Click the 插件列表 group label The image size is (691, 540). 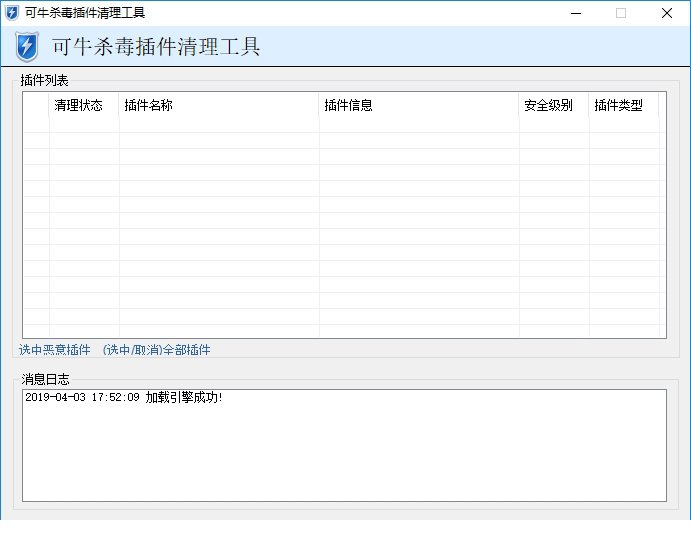coord(45,80)
